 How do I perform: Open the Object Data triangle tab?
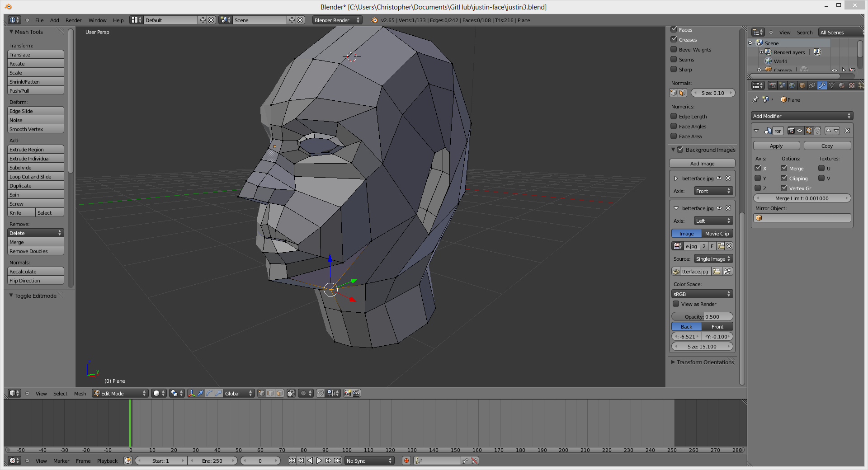pos(832,85)
